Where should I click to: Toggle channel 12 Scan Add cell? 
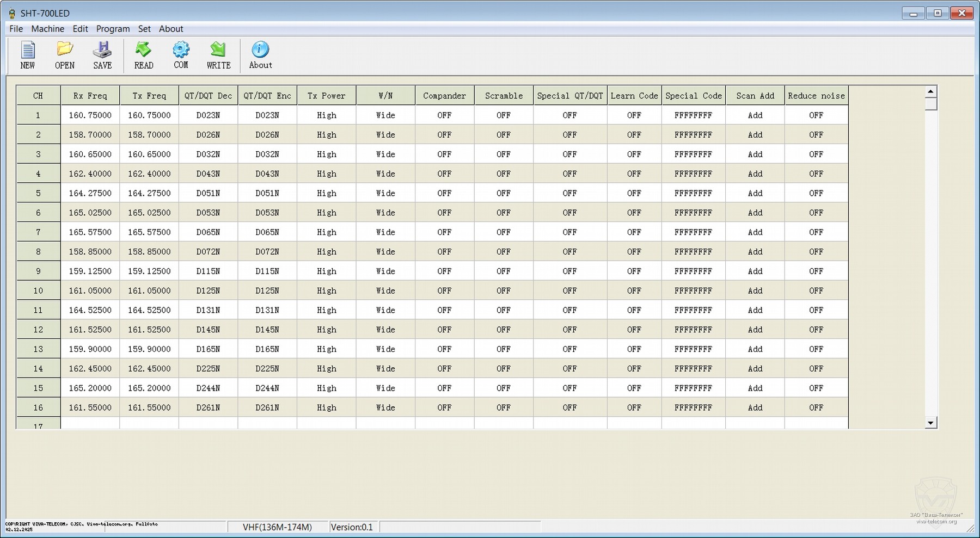point(755,330)
